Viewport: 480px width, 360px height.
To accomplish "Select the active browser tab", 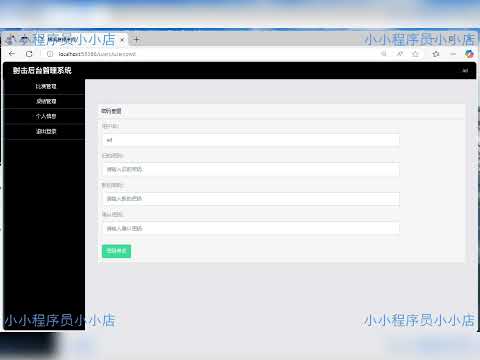I will (65, 40).
